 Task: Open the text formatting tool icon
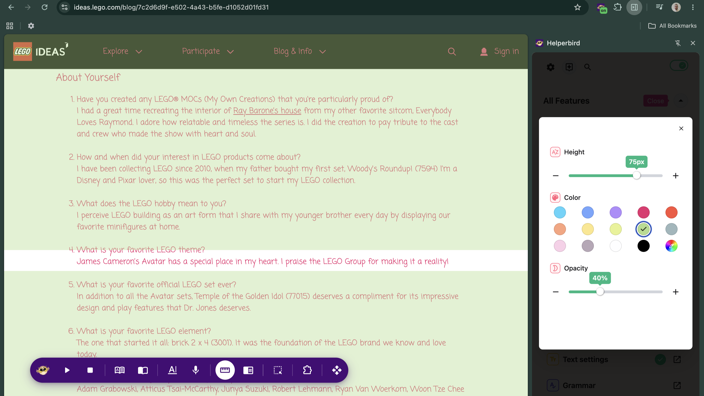172,370
